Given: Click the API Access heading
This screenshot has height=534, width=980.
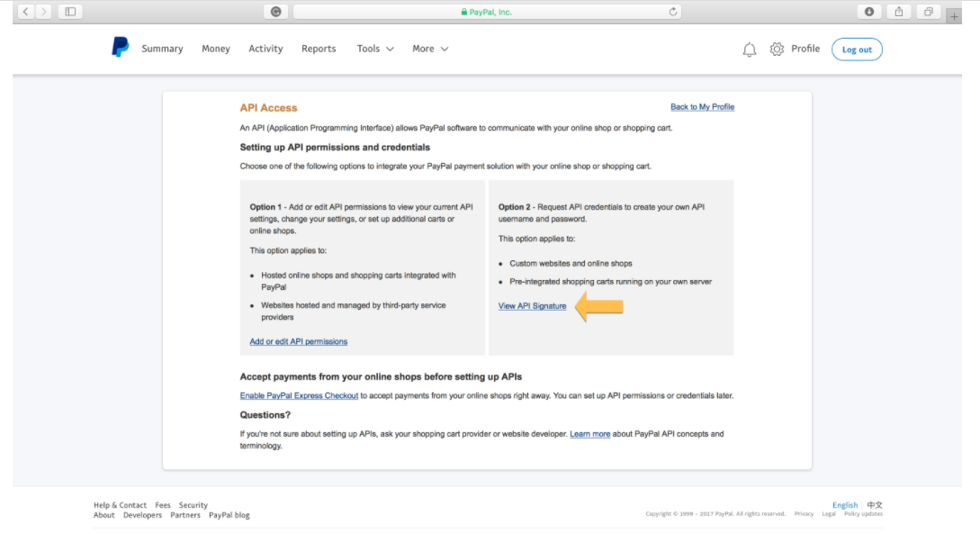Looking at the screenshot, I should click(x=268, y=108).
